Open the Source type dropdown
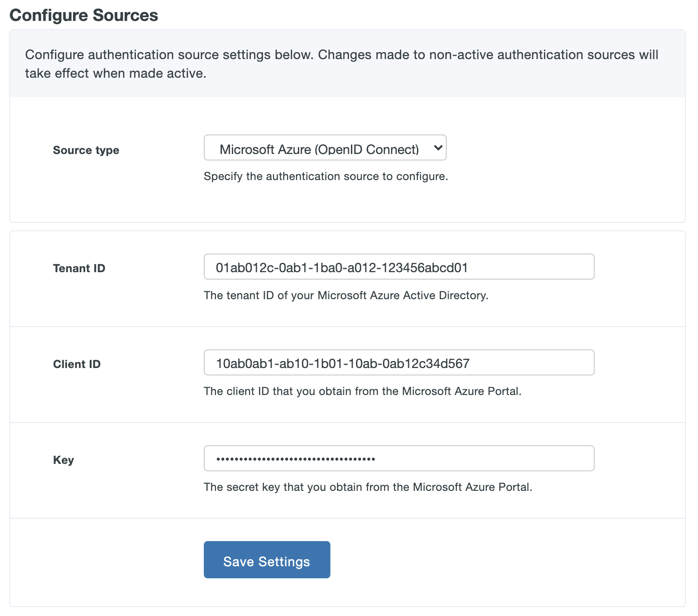This screenshot has width=698, height=616. (x=325, y=147)
